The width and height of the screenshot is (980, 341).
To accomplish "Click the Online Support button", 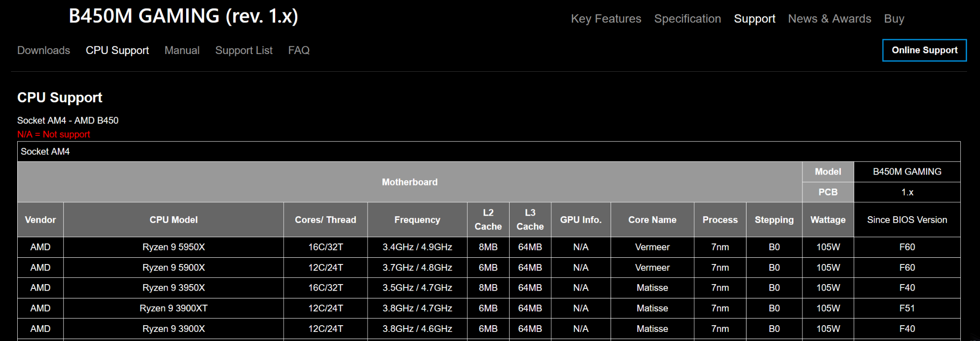I will coord(924,50).
